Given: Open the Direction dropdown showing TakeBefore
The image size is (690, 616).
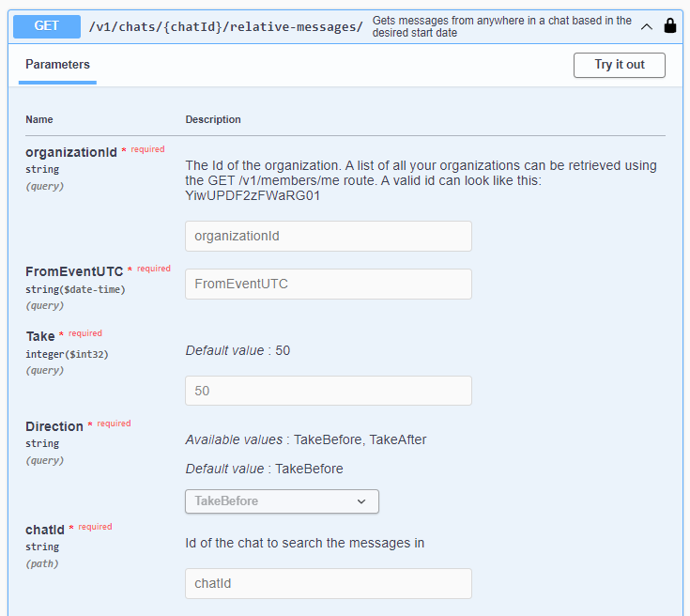Looking at the screenshot, I should (282, 501).
